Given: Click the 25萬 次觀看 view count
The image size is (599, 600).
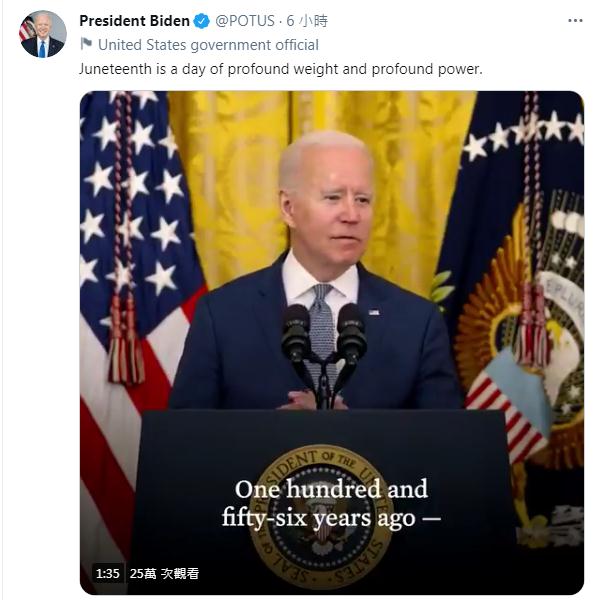Looking at the screenshot, I should [164, 573].
